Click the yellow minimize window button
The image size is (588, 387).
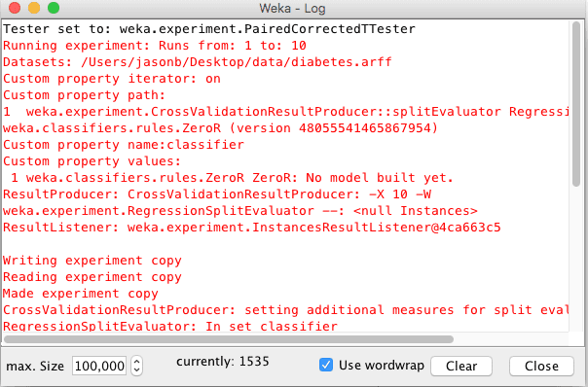point(34,8)
